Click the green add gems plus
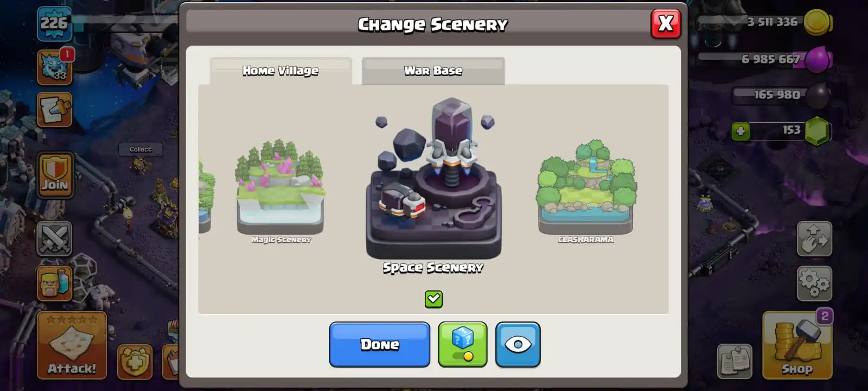The width and height of the screenshot is (868, 391). [x=741, y=131]
